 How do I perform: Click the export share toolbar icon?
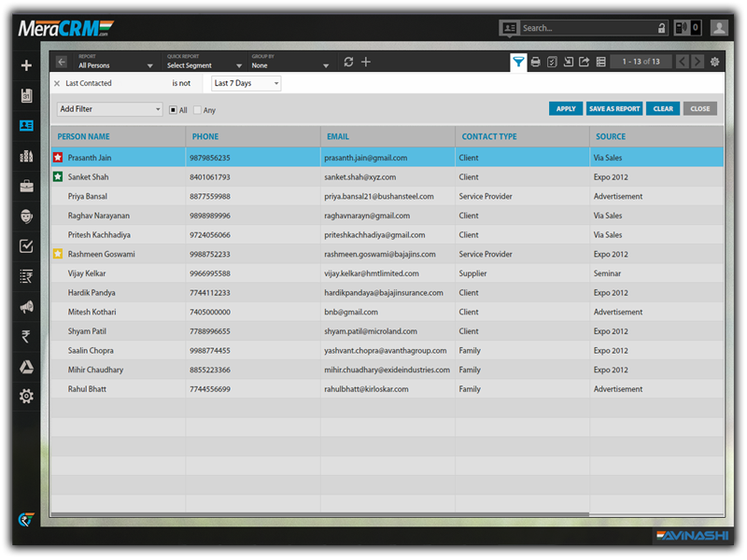tap(585, 62)
